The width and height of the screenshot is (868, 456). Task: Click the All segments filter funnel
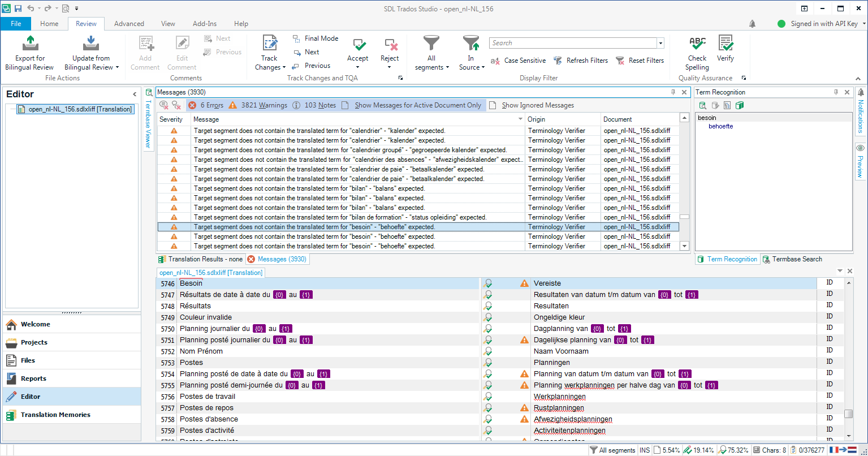(431, 44)
